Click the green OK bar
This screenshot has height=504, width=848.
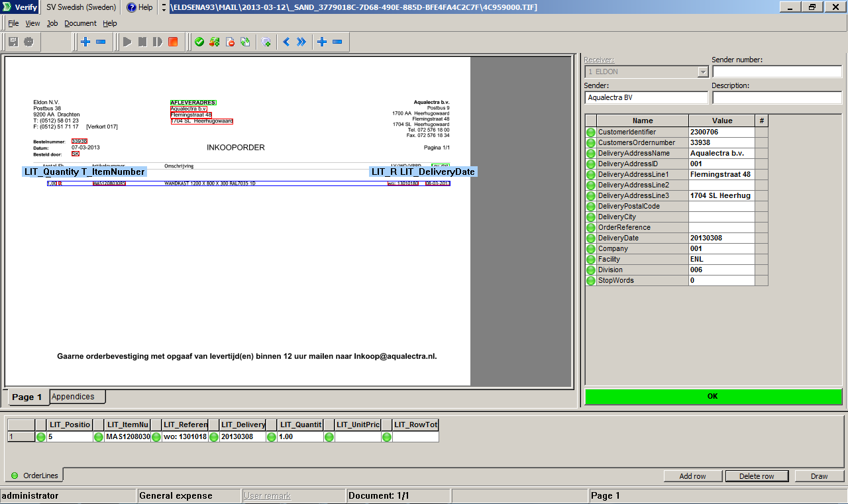coord(713,396)
